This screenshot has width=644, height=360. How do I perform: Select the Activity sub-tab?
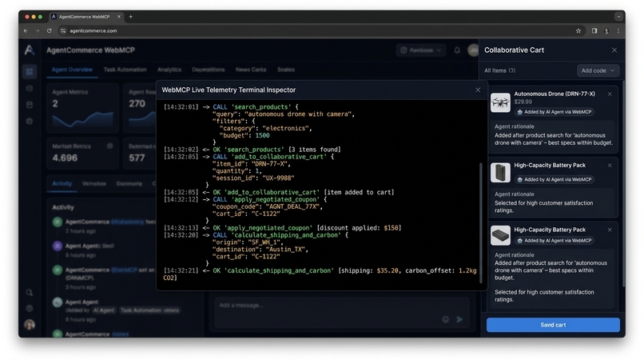[62, 183]
